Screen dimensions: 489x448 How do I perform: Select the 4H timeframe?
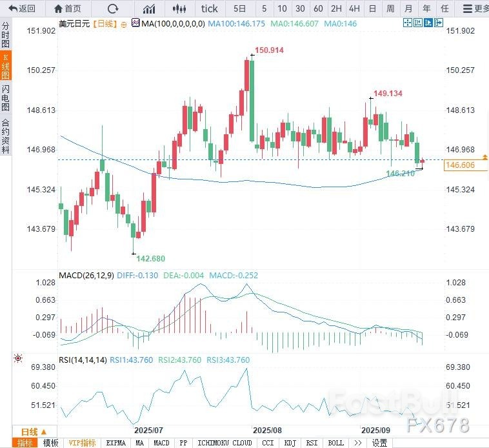click(354, 8)
